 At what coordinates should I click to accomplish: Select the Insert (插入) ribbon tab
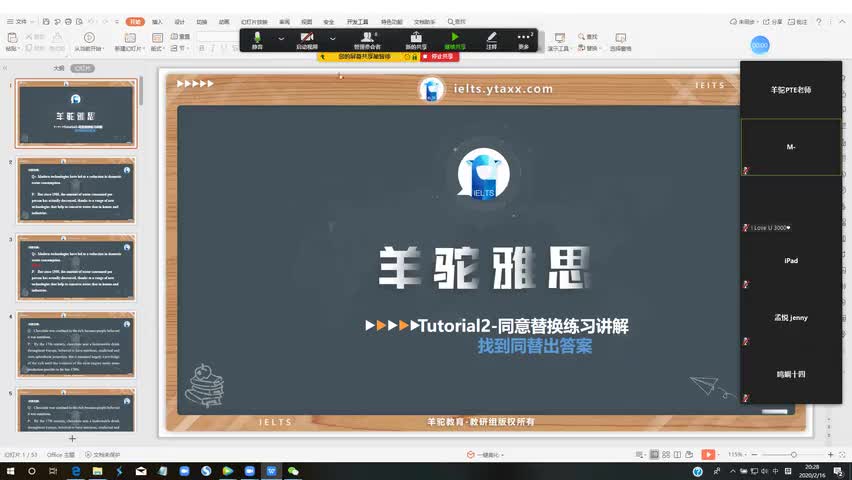(x=157, y=22)
